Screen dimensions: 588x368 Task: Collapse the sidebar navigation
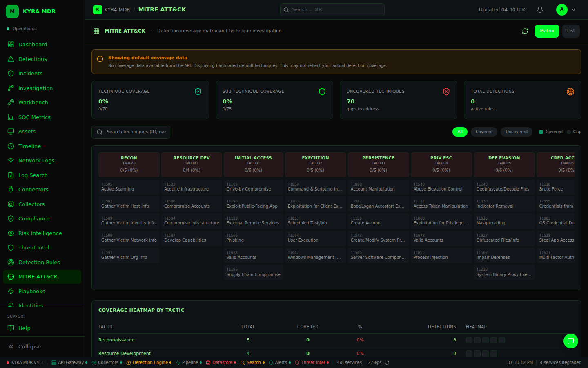(x=24, y=347)
